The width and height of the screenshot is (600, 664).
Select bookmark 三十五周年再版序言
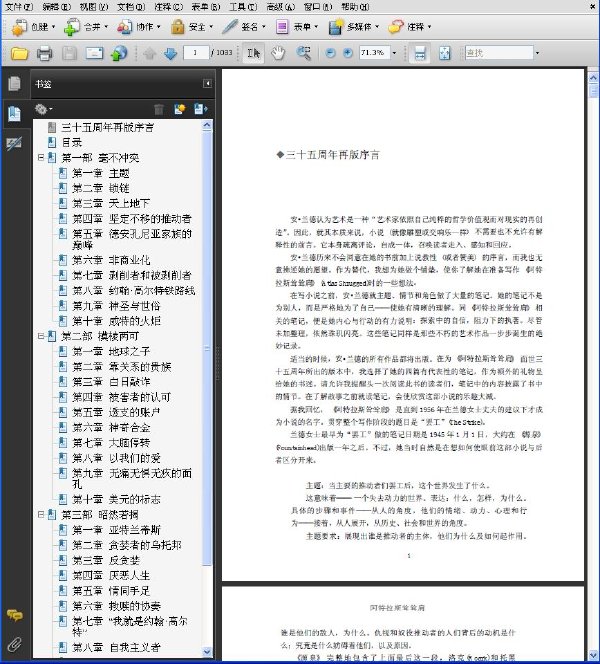[x=108, y=127]
